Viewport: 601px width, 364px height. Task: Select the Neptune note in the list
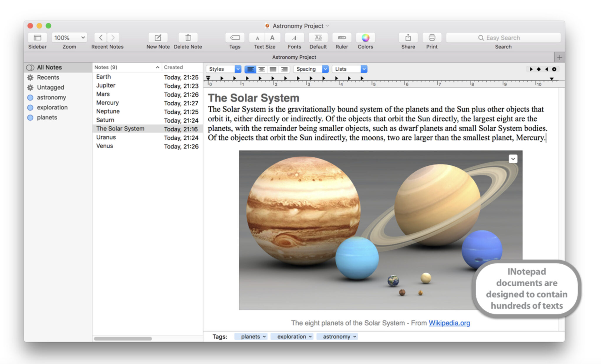(x=108, y=111)
